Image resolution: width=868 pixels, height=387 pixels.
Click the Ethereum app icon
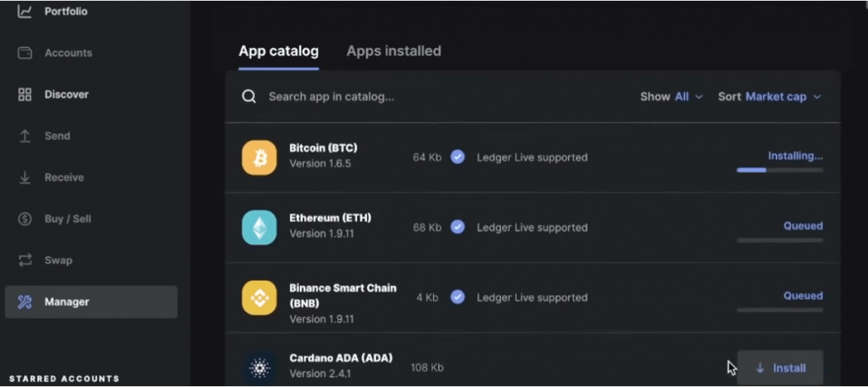click(259, 227)
